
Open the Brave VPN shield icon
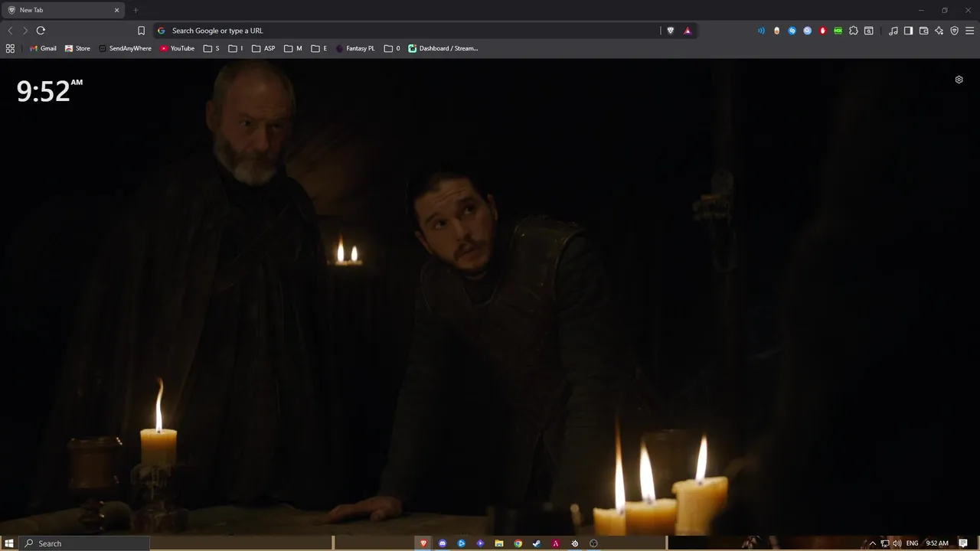(955, 31)
